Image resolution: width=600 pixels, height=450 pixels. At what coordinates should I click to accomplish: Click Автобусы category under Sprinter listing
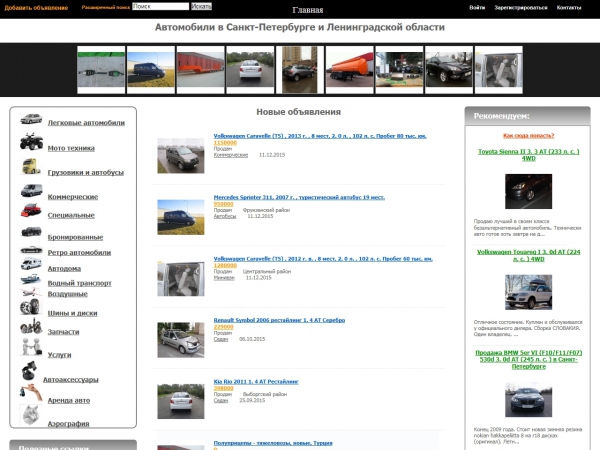click(x=225, y=216)
